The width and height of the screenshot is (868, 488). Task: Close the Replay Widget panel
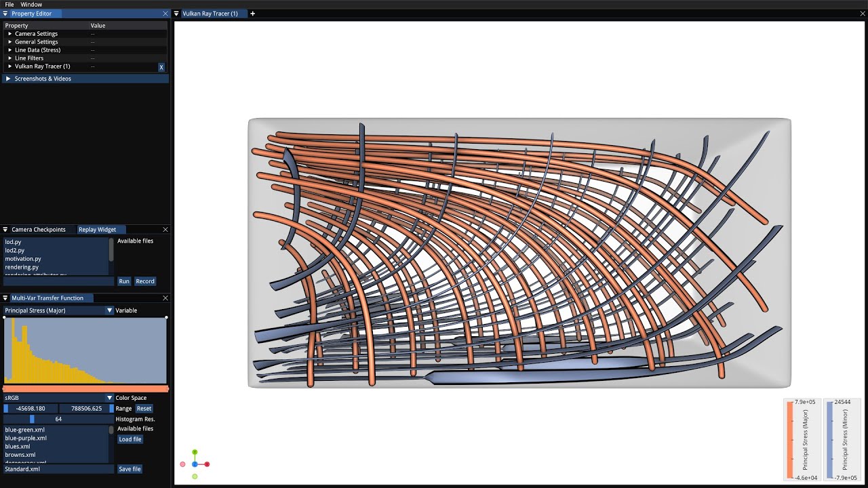[165, 230]
